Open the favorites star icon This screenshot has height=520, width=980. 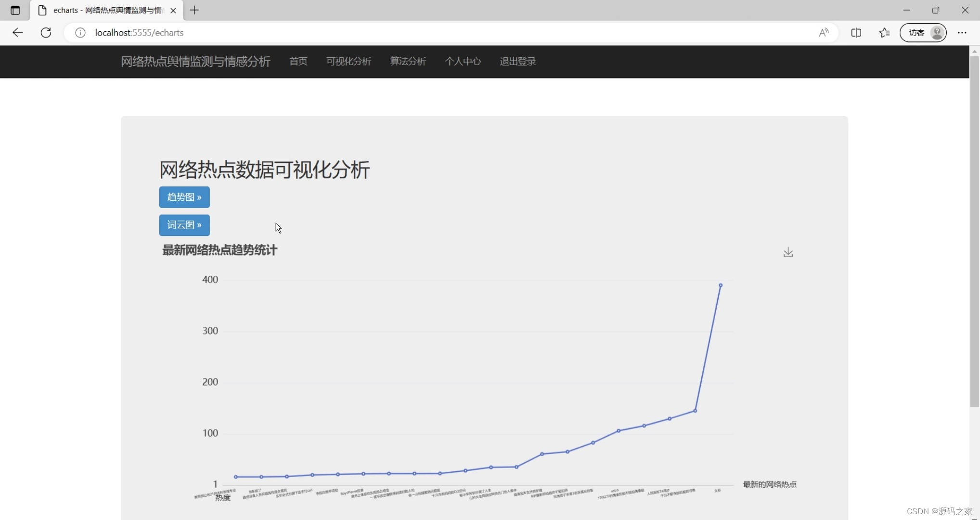pos(884,33)
